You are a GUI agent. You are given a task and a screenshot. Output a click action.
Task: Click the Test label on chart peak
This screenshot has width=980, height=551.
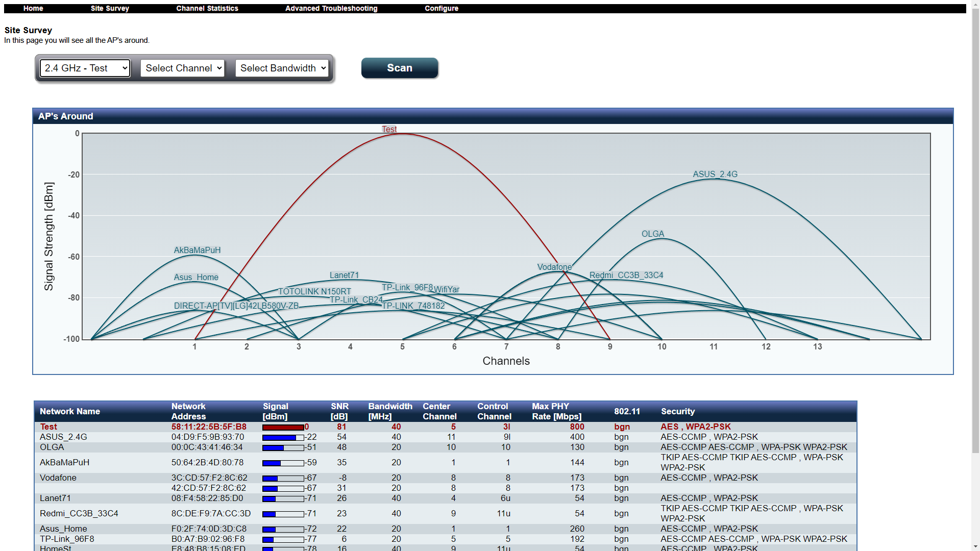click(x=389, y=129)
